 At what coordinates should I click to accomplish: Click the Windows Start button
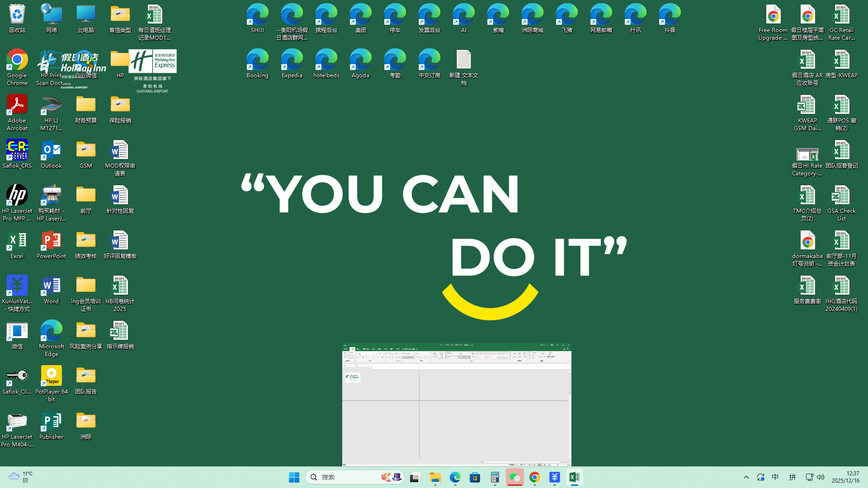click(294, 477)
